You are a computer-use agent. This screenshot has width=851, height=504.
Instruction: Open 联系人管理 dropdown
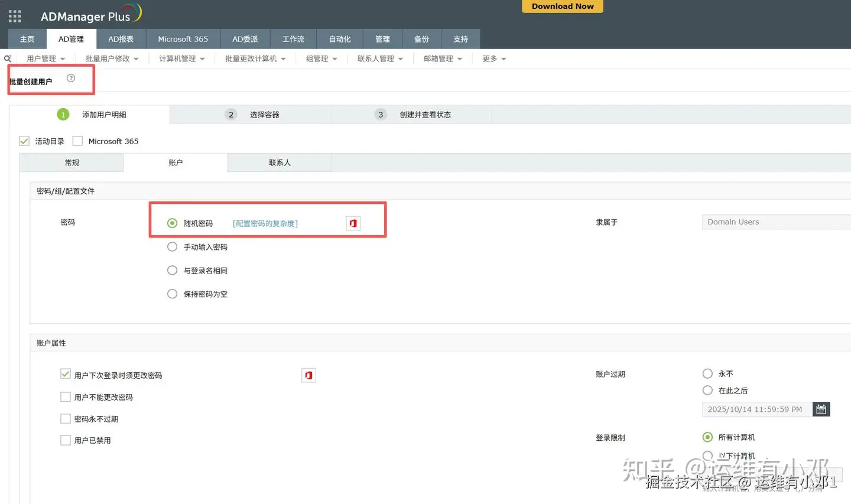point(380,58)
